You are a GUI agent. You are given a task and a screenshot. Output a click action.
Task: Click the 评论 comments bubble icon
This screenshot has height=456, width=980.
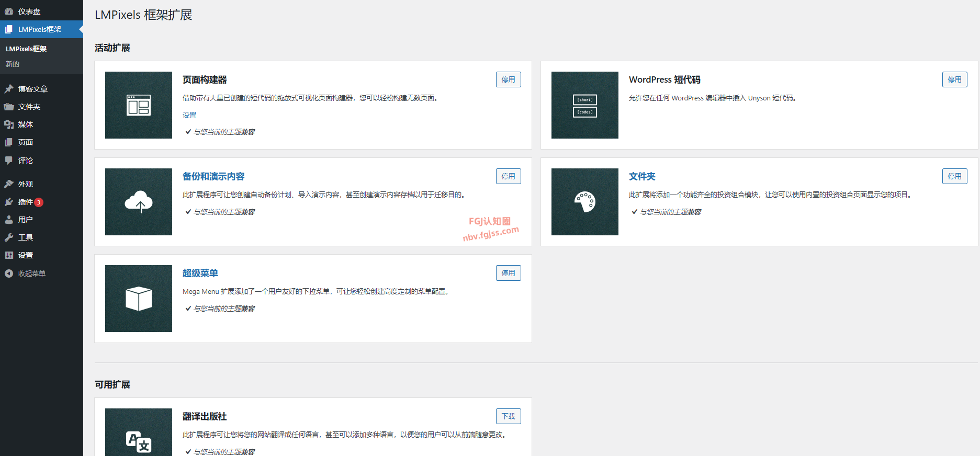(9, 161)
